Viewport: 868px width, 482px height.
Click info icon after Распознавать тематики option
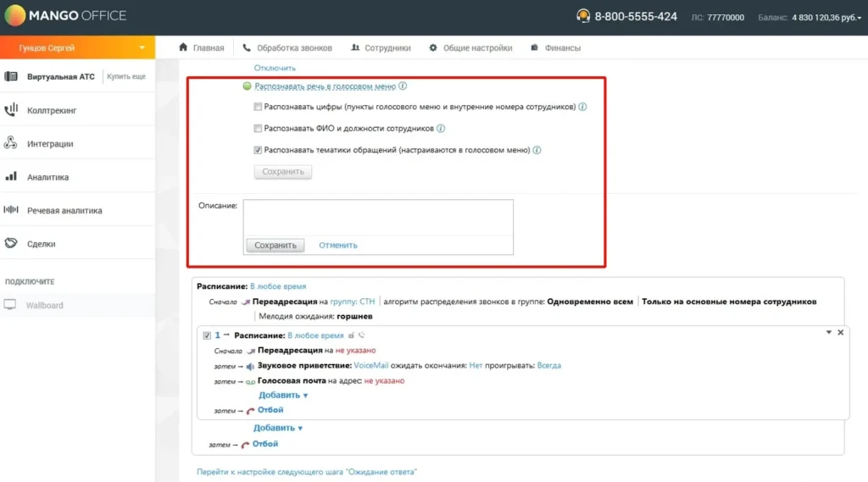(x=537, y=150)
